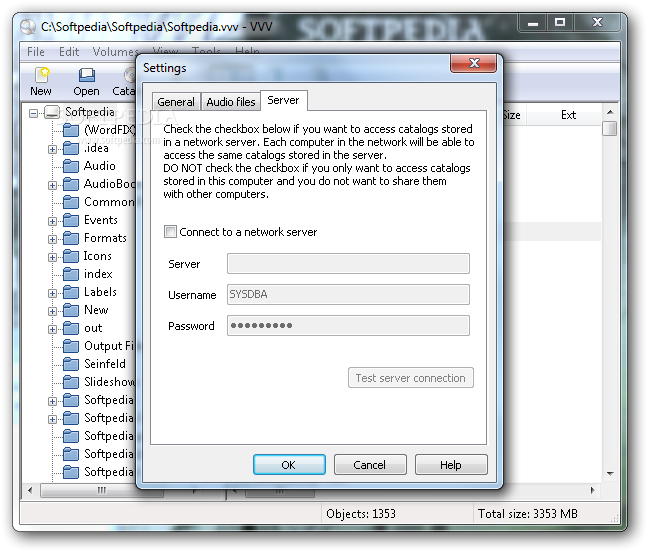Select the Softpedia root volume icon
648x552 pixels.
click(x=52, y=112)
